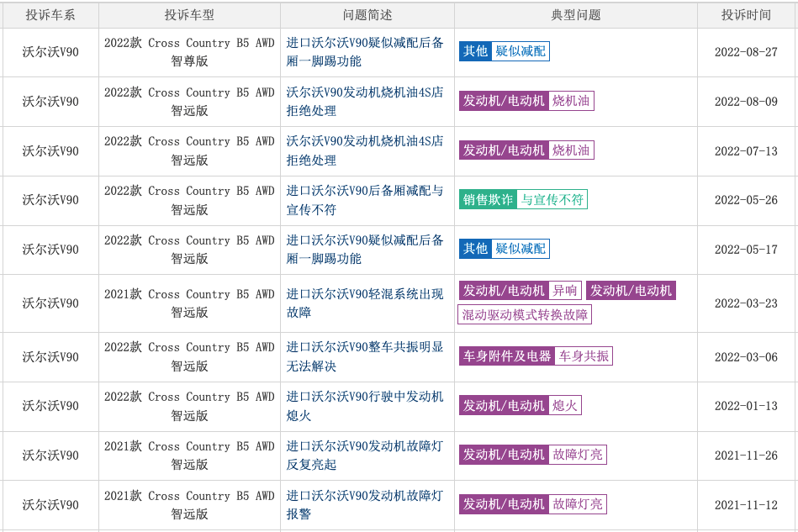
Task: Click 发动机/电动机 tag beside 异响
Action: point(504,291)
